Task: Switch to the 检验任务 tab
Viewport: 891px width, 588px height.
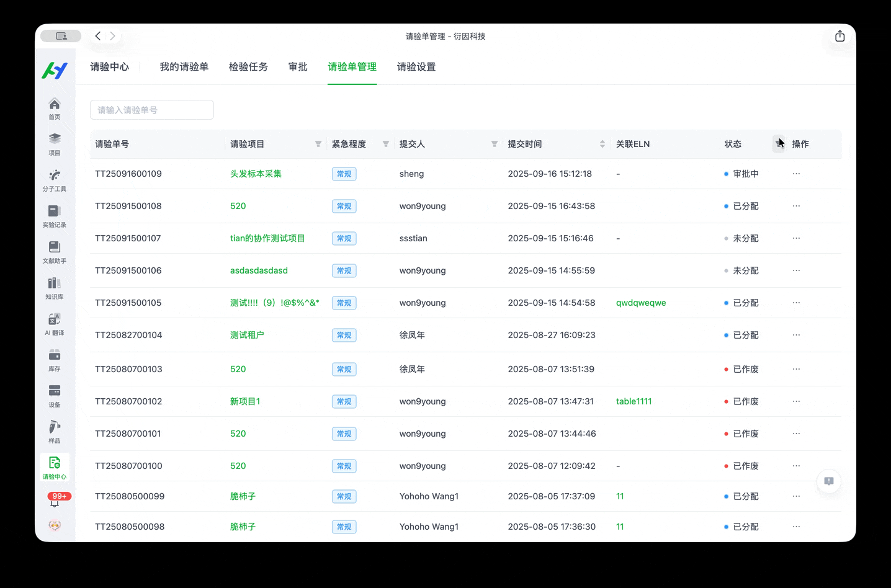Action: click(248, 67)
